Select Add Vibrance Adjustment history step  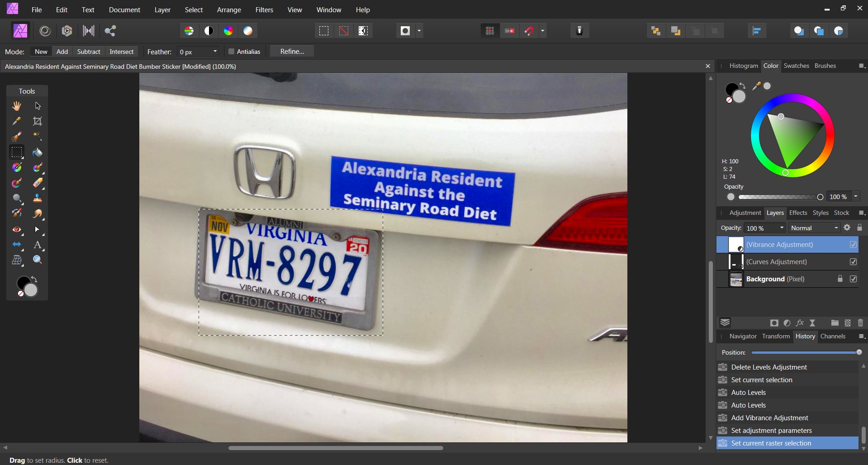(787, 418)
